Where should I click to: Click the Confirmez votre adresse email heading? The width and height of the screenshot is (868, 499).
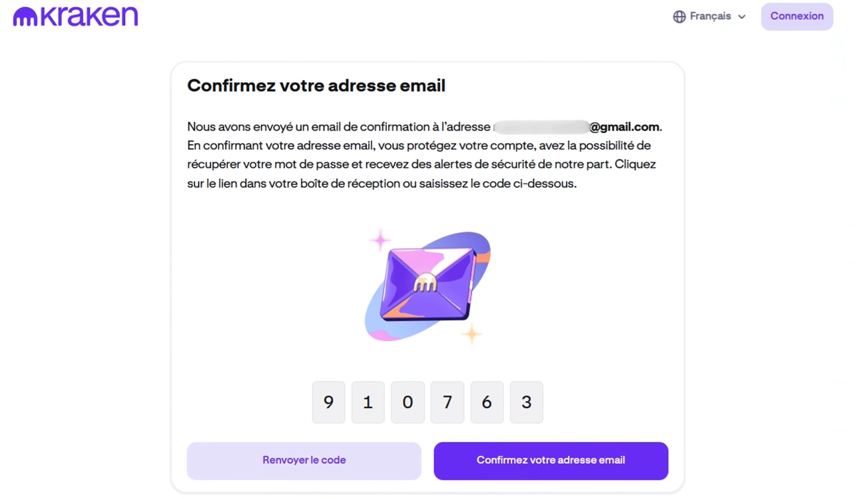[x=316, y=86]
